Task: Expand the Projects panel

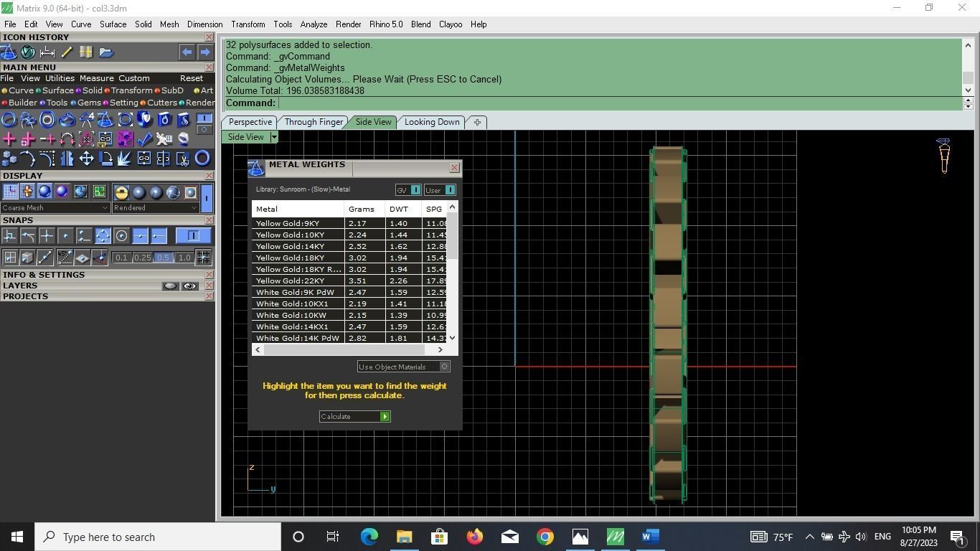Action: (209, 296)
